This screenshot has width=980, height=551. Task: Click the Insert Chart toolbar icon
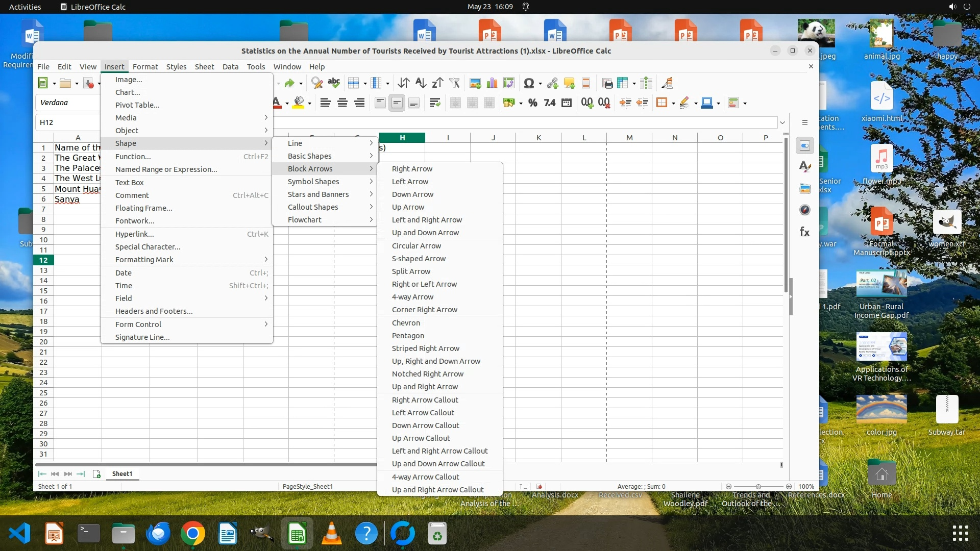pyautogui.click(x=492, y=83)
